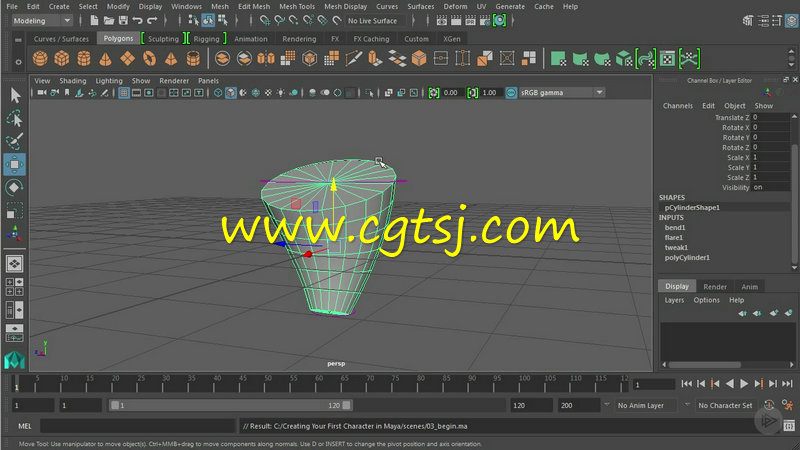Open the Mesh Tools menu
Image resolution: width=800 pixels, height=450 pixels.
[x=297, y=7]
